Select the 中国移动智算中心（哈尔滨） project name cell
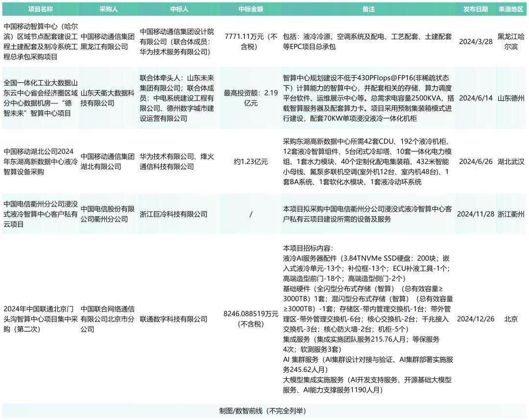 pyautogui.click(x=41, y=42)
